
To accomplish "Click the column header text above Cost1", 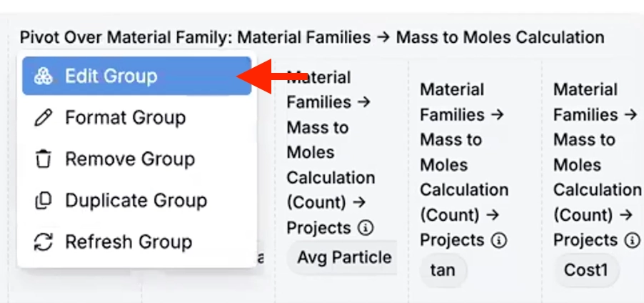I will [596, 164].
